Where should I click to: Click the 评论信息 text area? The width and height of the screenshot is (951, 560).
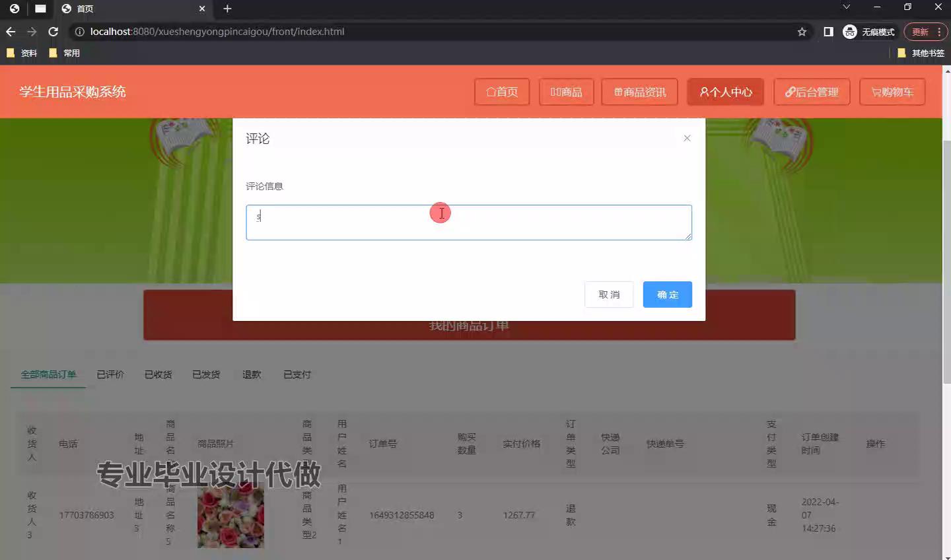[x=468, y=223]
